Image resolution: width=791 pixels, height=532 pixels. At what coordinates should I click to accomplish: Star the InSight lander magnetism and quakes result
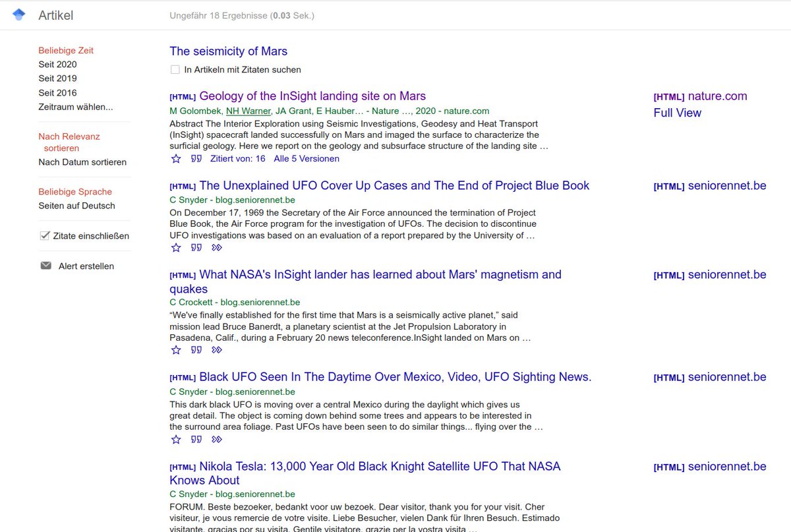coord(176,350)
